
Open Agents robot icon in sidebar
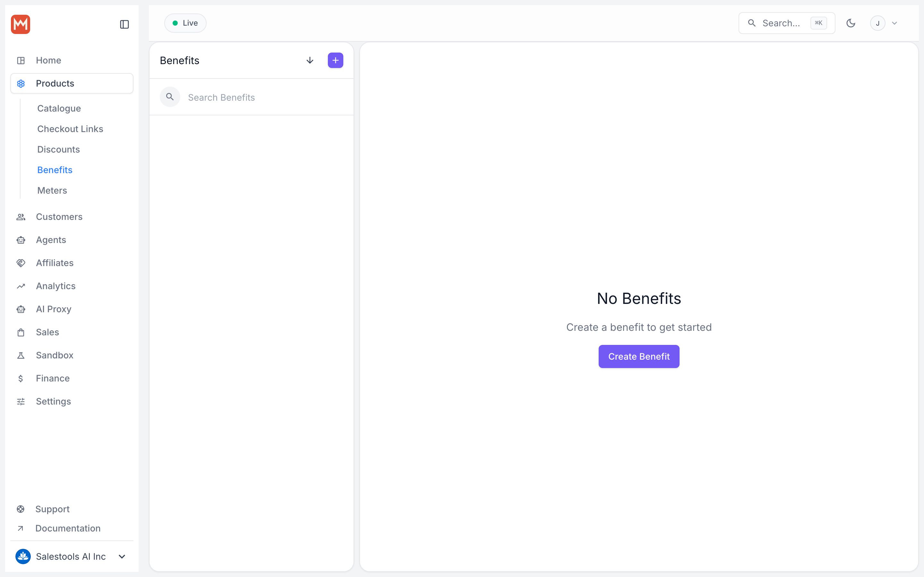point(21,240)
